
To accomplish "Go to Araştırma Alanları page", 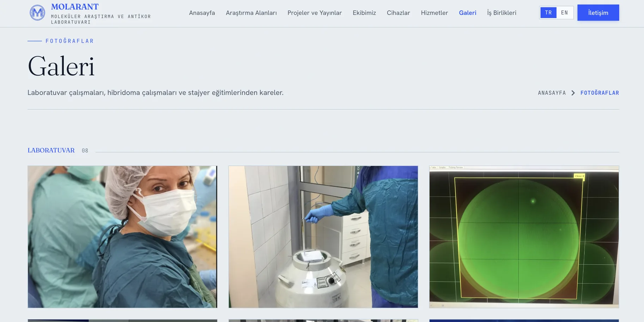I will (x=251, y=13).
